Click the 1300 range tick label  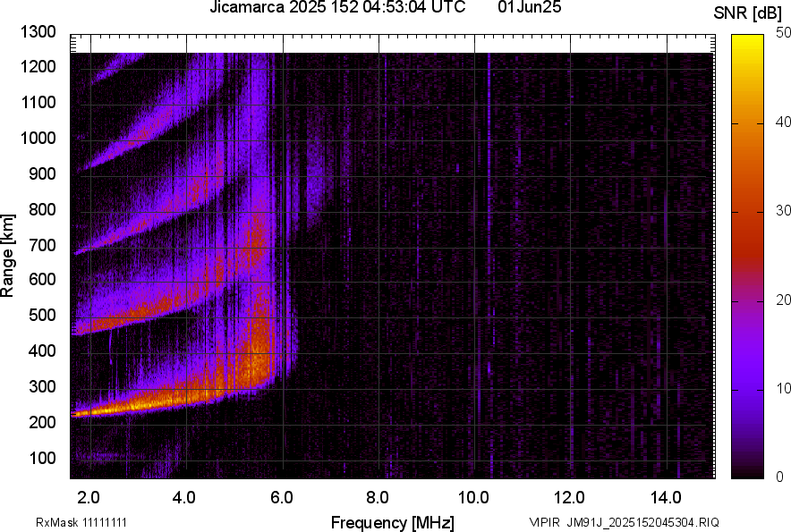tap(38, 32)
